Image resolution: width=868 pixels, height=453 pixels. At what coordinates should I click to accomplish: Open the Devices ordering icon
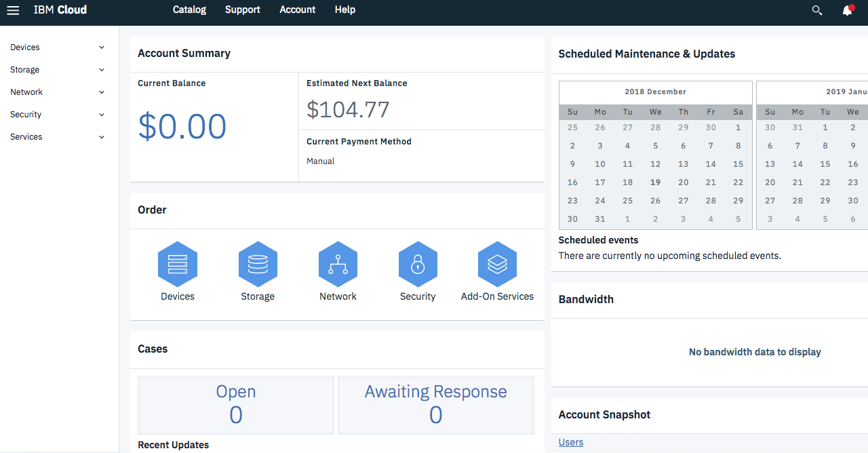(x=178, y=264)
